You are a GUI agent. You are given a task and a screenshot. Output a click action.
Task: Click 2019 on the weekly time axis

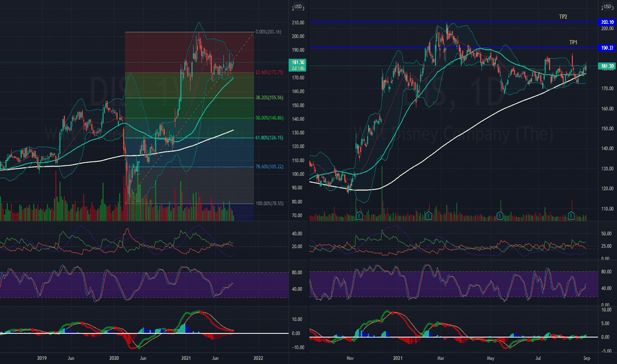[42, 358]
